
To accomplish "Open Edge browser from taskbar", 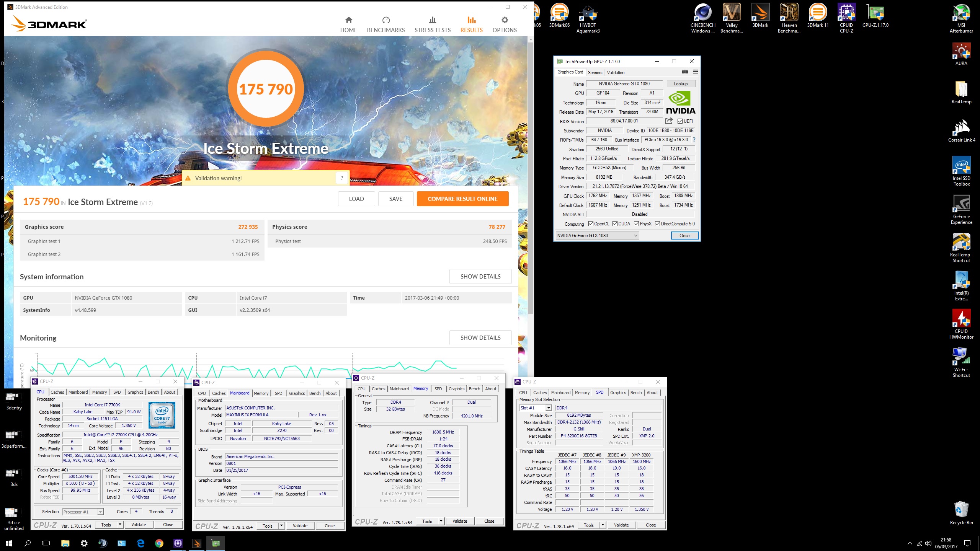I will tap(140, 543).
